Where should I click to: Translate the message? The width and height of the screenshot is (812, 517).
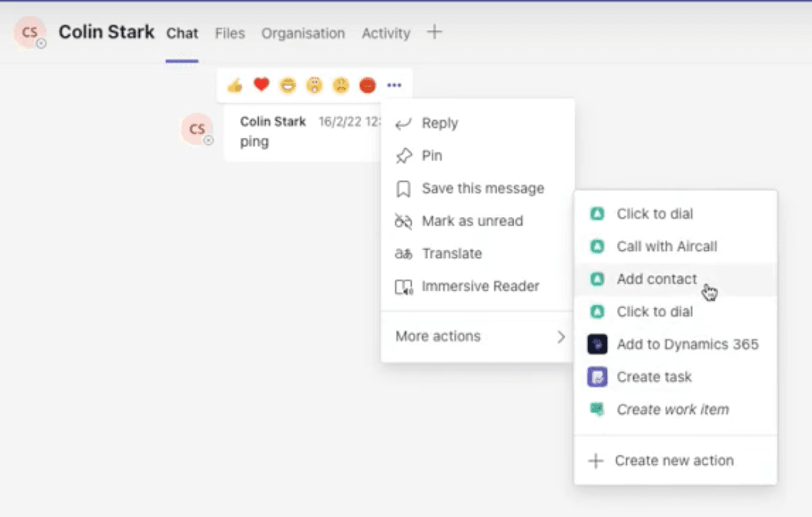453,253
